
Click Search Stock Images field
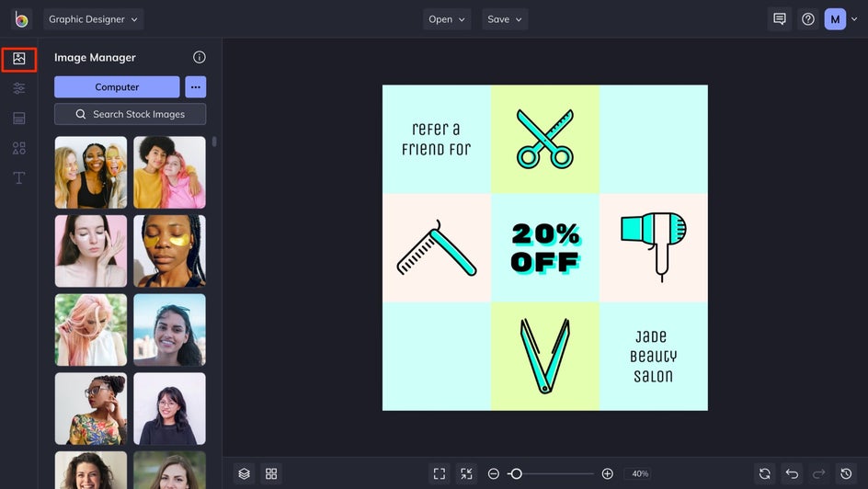coord(130,114)
